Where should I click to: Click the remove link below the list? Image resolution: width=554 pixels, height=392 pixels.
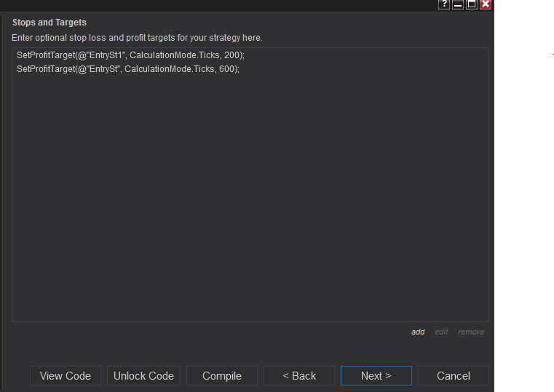pos(471,332)
